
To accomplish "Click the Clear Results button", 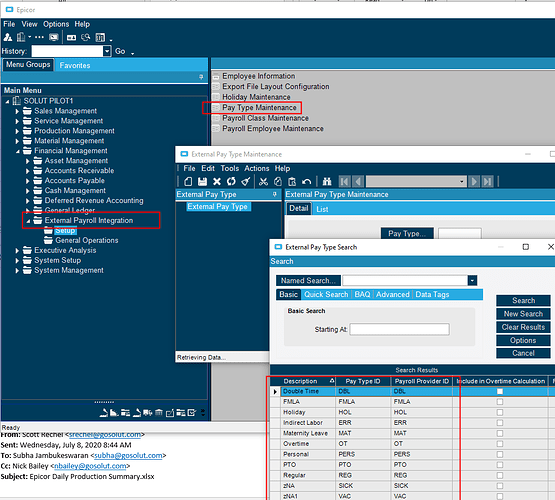I will click(523, 327).
